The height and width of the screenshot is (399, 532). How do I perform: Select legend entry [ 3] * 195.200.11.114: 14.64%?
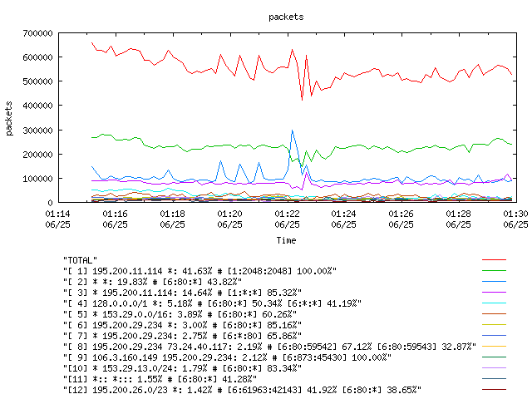pyautogui.click(x=182, y=293)
